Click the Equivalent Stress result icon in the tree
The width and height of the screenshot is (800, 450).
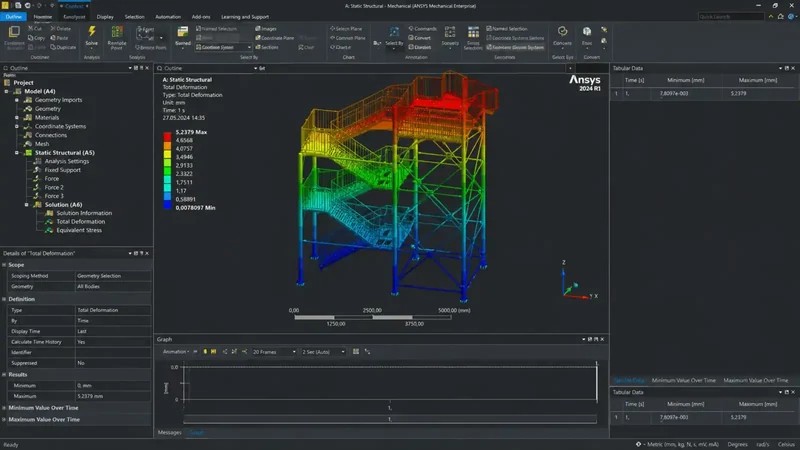tap(49, 230)
